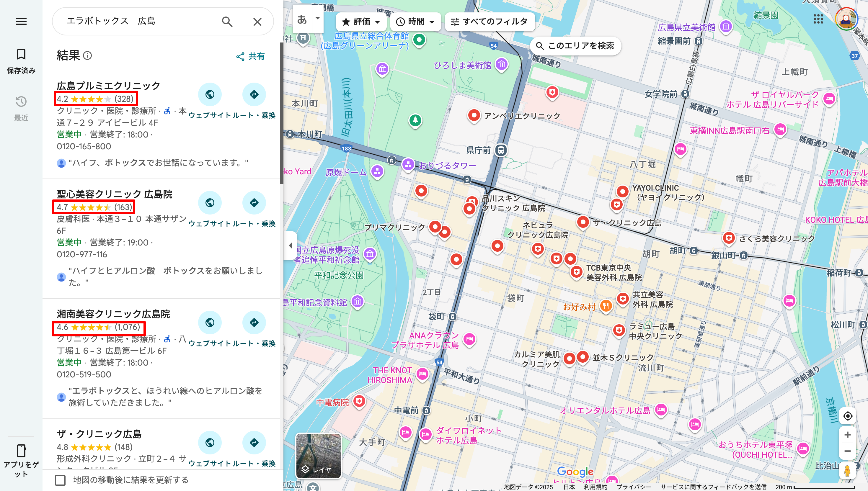
Task: Select the アンベリエクリニック map pin
Action: (474, 116)
